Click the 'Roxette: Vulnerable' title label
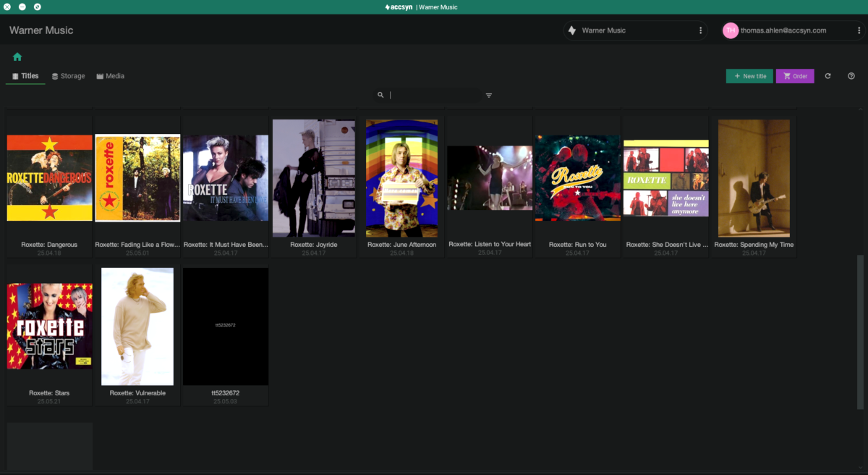 [137, 393]
